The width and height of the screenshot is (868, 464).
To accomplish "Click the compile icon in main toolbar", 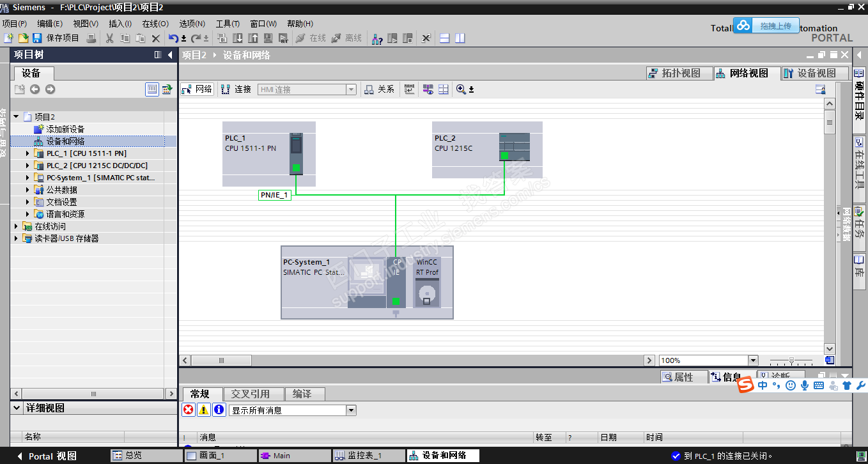I will (222, 38).
